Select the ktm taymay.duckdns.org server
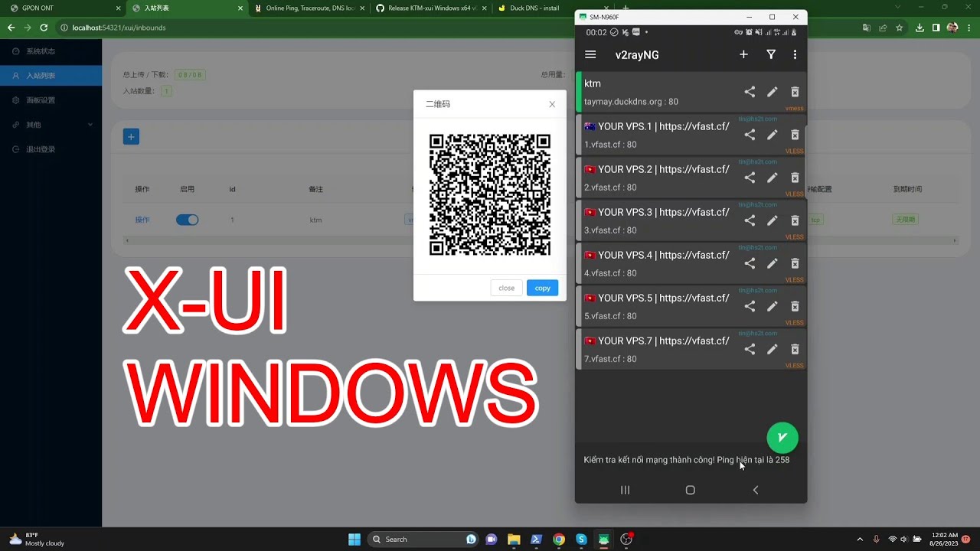 691,92
